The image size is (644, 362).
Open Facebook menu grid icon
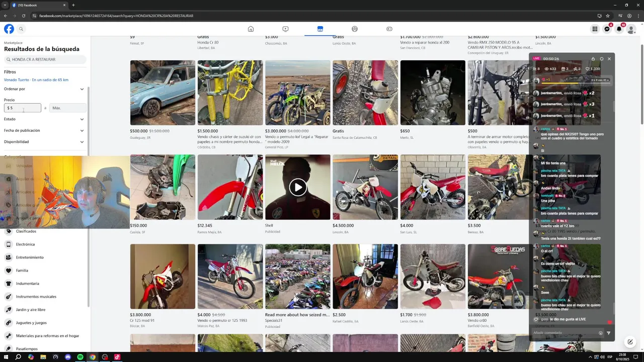pos(595,29)
